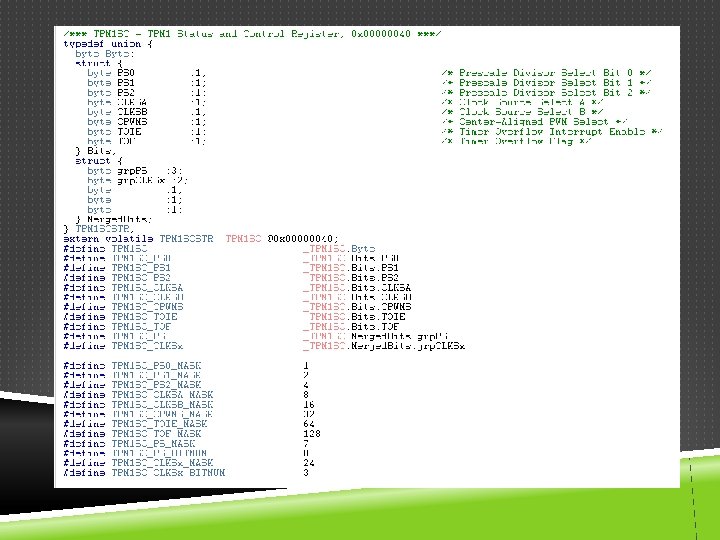The width and height of the screenshot is (720, 540).
Task: Click the 'TPM1SC_PS_MASK' define name
Action: tap(153, 444)
